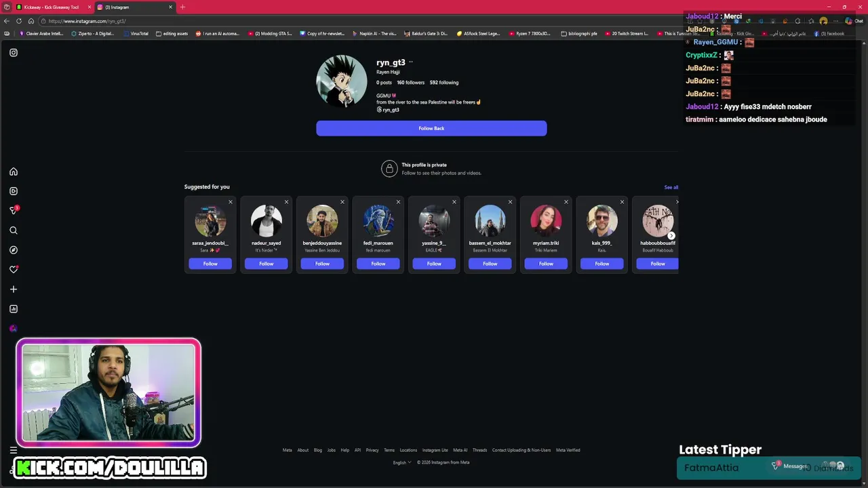Viewport: 868px width, 488px height.
Task: Follow benjeddouyassine
Action: pos(322,264)
